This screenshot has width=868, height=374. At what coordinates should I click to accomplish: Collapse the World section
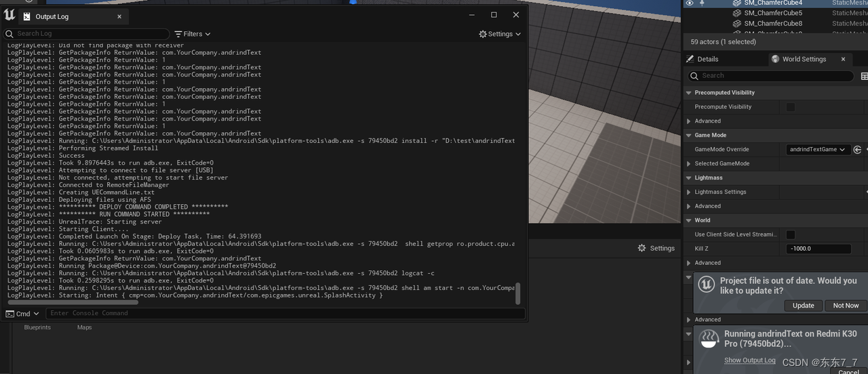click(689, 220)
